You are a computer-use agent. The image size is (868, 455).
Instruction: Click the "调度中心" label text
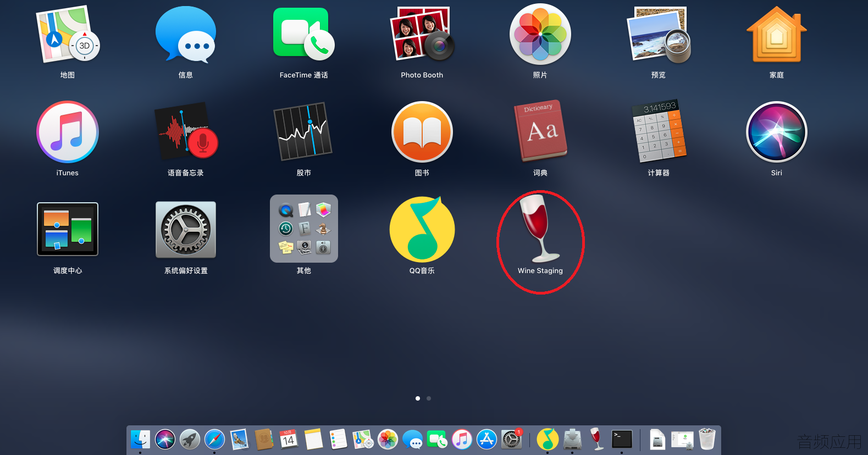[x=68, y=271]
